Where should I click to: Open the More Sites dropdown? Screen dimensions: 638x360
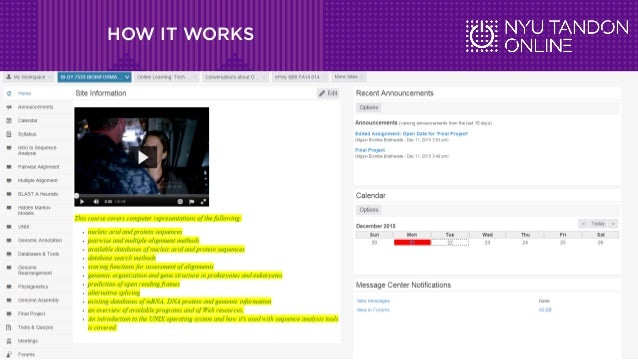point(348,77)
